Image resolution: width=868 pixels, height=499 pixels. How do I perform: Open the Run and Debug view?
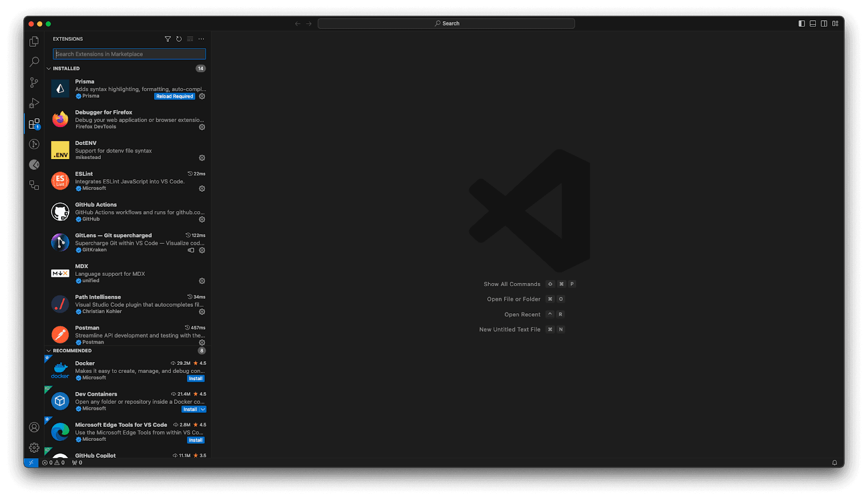[x=34, y=103]
